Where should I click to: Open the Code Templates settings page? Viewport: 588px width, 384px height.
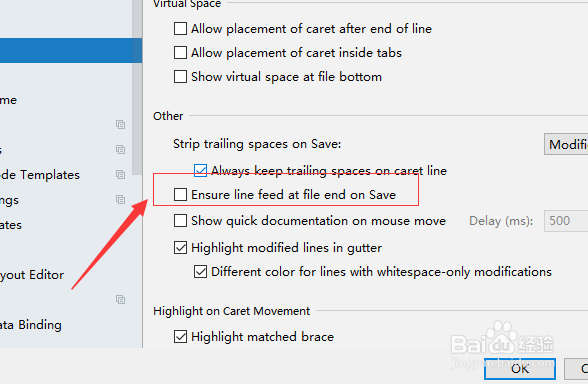(40, 175)
